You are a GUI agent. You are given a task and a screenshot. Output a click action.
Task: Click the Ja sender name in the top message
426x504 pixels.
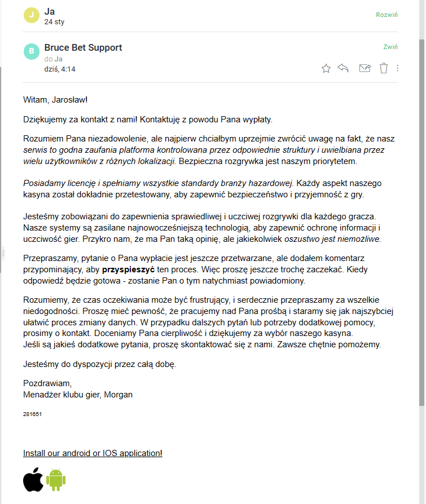click(x=50, y=11)
